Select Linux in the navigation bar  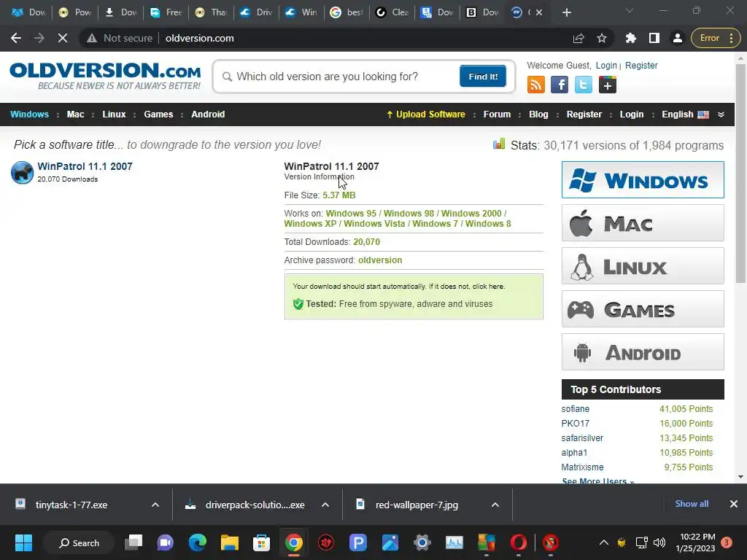pos(114,114)
